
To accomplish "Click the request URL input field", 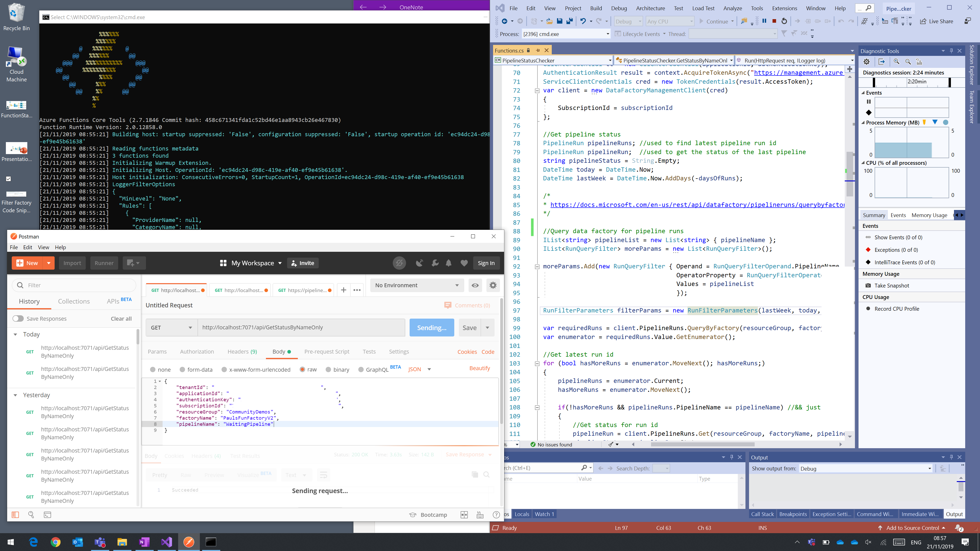I will (301, 328).
